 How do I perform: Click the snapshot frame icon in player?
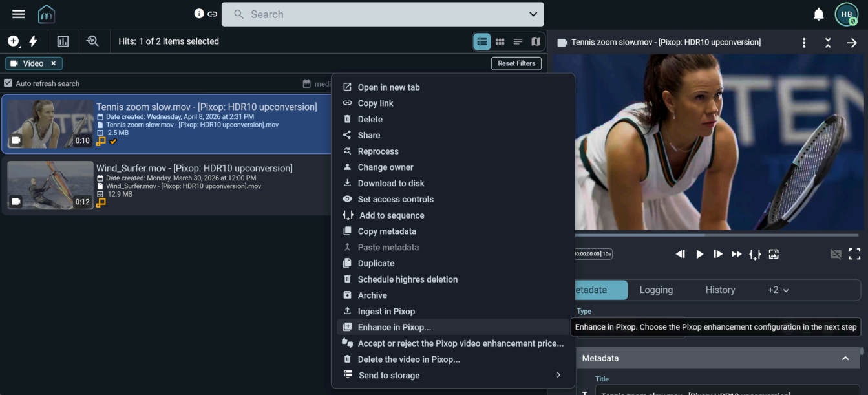click(x=774, y=254)
